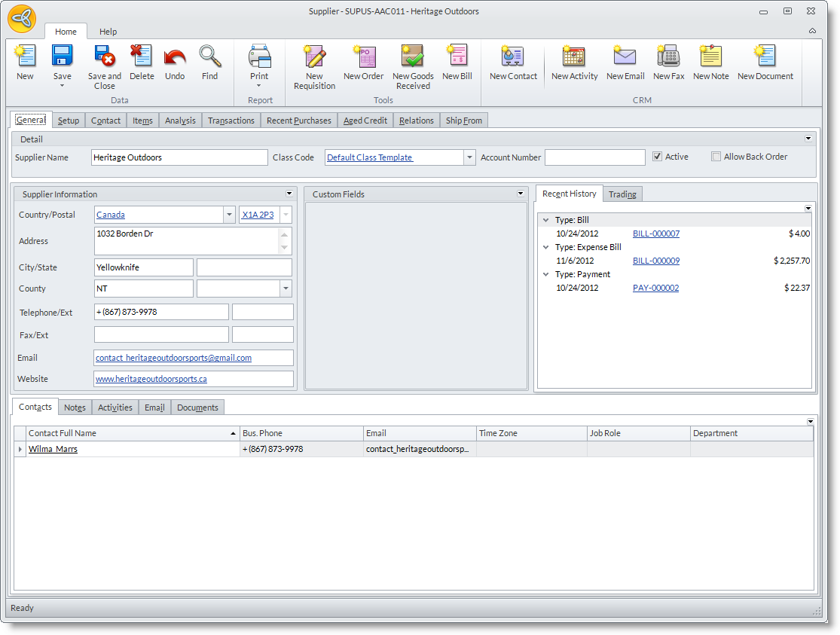Create a New Note from CRM group
The width and height of the screenshot is (840, 635).
[x=710, y=57]
